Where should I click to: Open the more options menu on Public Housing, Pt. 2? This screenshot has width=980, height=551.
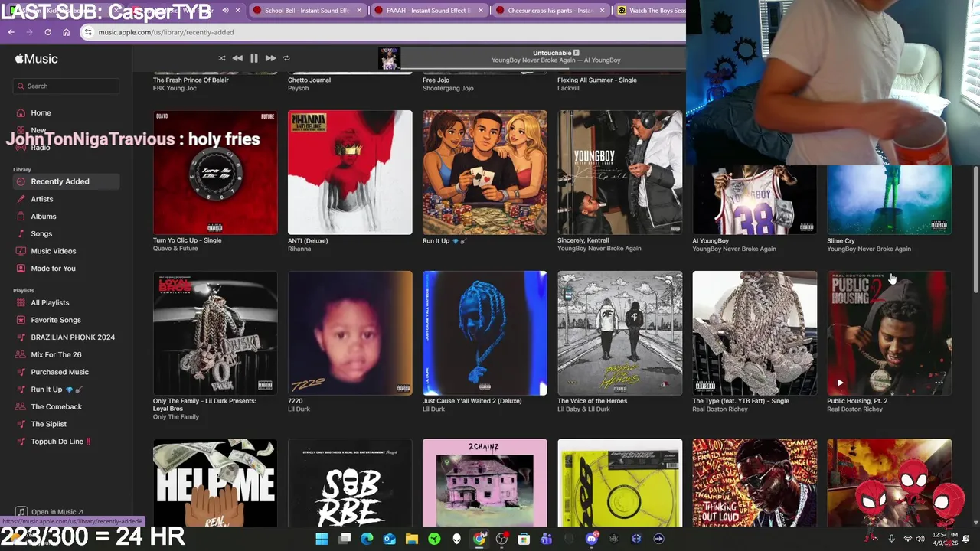pos(939,383)
